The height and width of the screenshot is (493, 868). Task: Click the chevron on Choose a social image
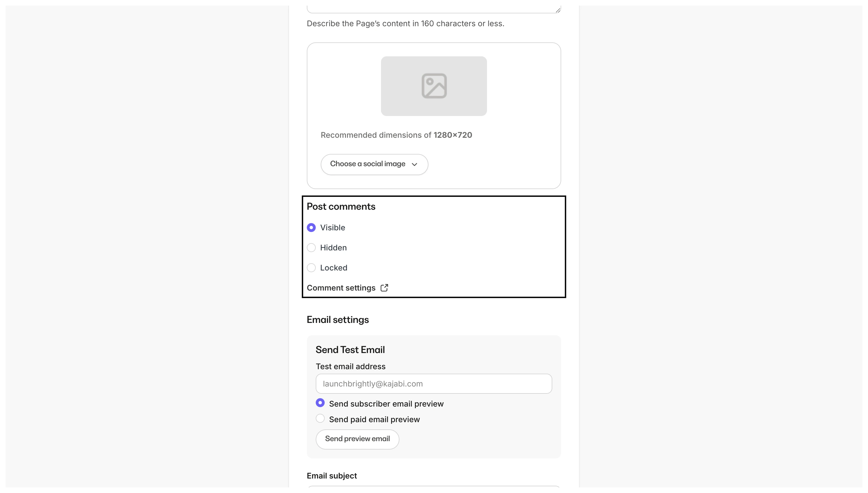[x=414, y=165]
